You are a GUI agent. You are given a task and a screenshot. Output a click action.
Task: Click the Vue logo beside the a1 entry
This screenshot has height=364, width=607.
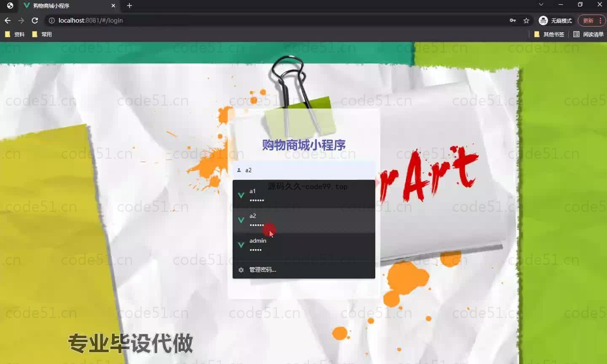pos(241,195)
